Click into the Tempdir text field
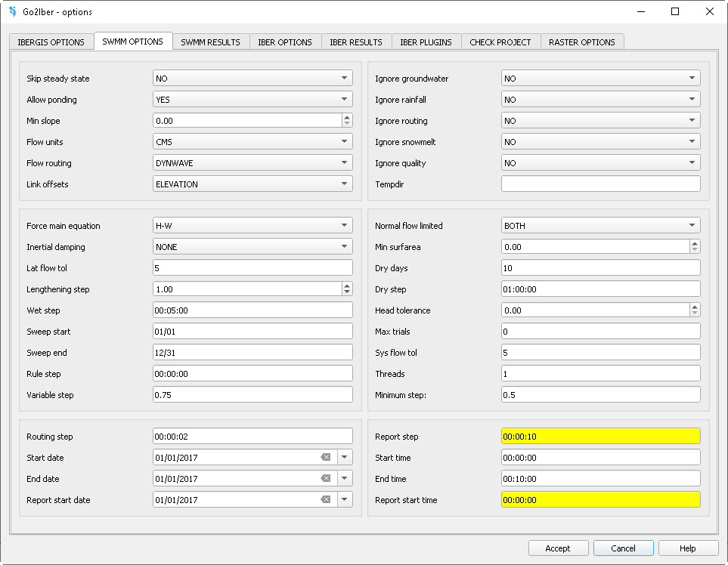Screen dimensions: 728x565 coord(600,184)
